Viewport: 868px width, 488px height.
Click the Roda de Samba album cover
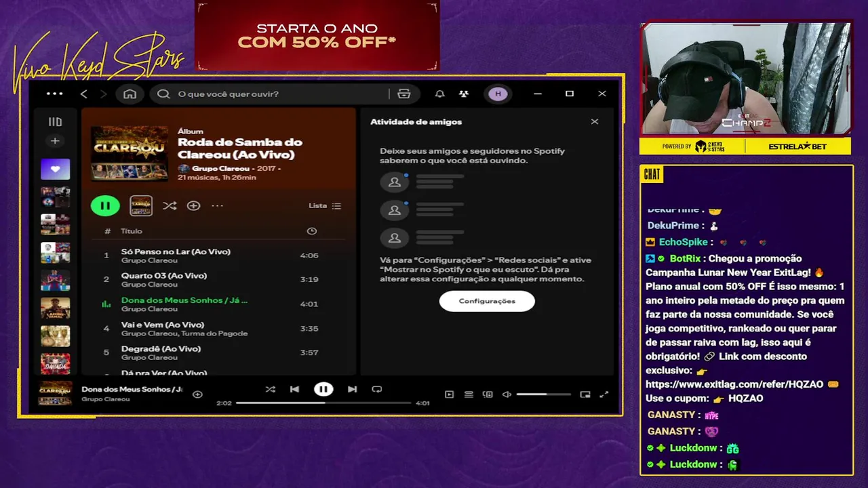click(x=130, y=153)
